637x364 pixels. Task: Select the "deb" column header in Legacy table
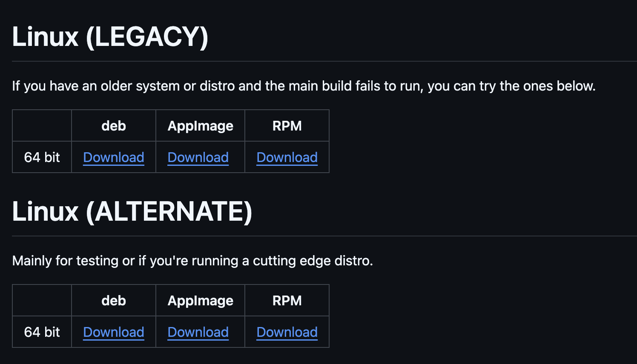coord(114,126)
